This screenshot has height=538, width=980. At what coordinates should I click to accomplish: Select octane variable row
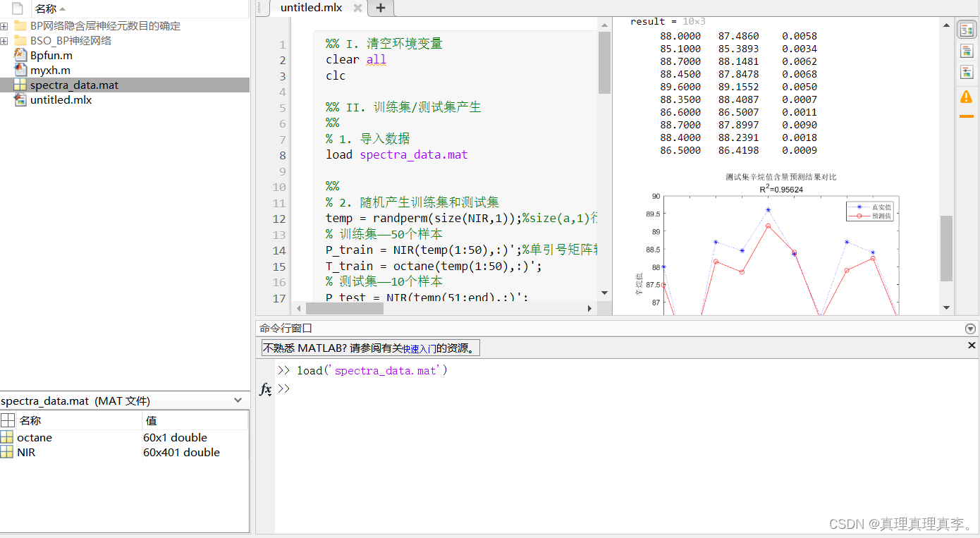tap(124, 437)
